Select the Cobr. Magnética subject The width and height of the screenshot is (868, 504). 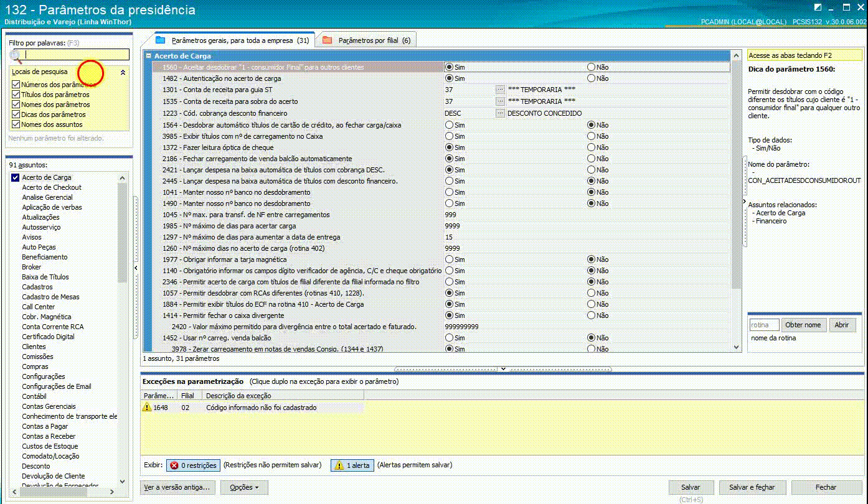coord(47,317)
